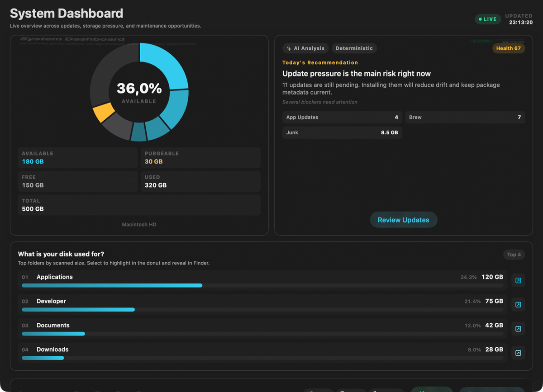543x392 pixels.
Task: Click the PURGEABLE 30 GB stat tile
Action: pos(200,158)
